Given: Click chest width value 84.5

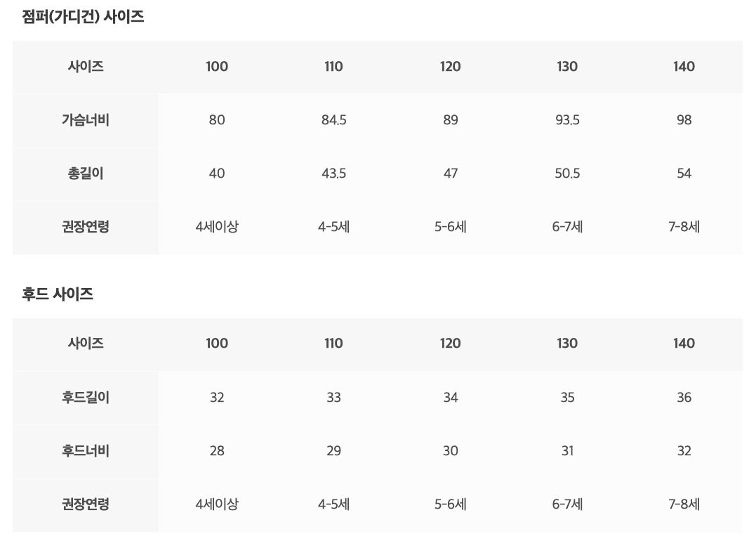Looking at the screenshot, I should pyautogui.click(x=333, y=120).
